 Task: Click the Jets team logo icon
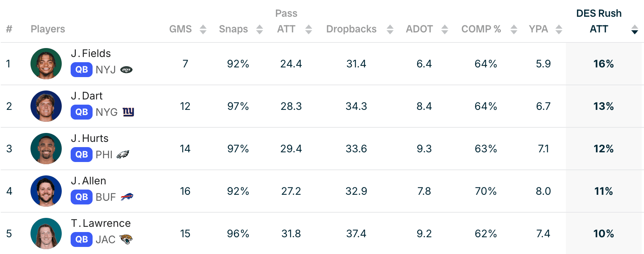[126, 70]
